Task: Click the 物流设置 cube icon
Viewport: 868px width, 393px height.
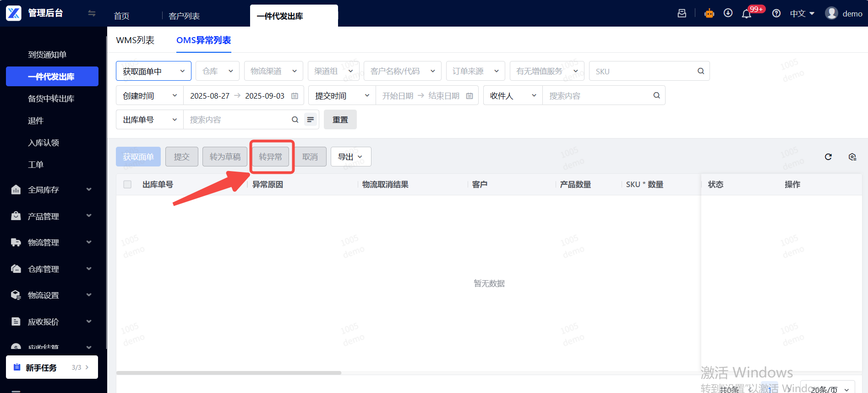Action: [x=16, y=295]
